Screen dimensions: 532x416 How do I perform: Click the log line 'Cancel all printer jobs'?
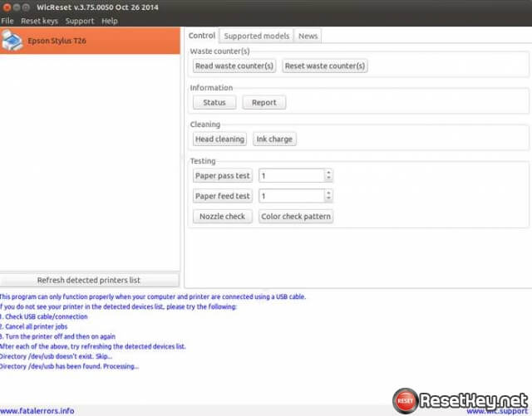(x=33, y=326)
